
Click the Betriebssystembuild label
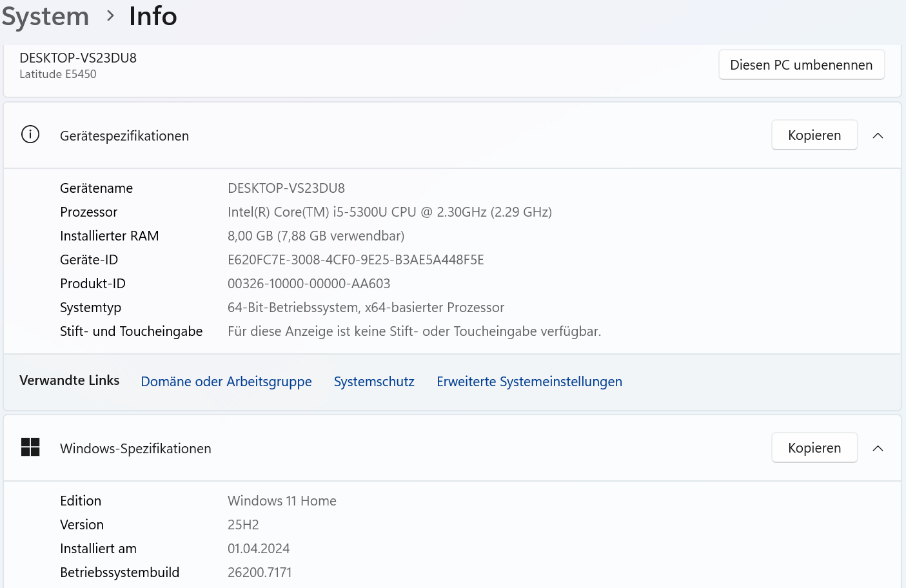click(120, 573)
